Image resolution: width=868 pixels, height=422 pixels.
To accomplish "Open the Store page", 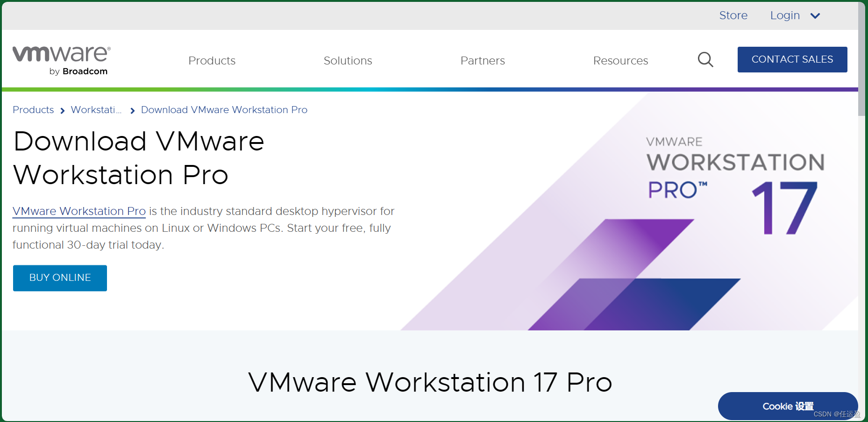I will [x=733, y=15].
